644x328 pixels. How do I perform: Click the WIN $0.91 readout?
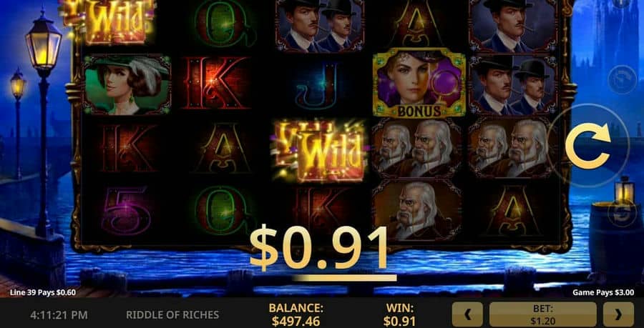point(399,314)
